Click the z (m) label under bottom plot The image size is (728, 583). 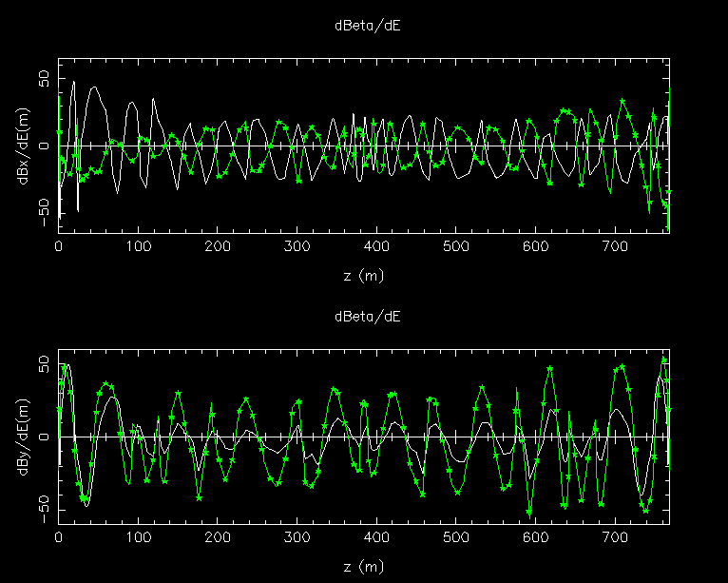click(364, 566)
